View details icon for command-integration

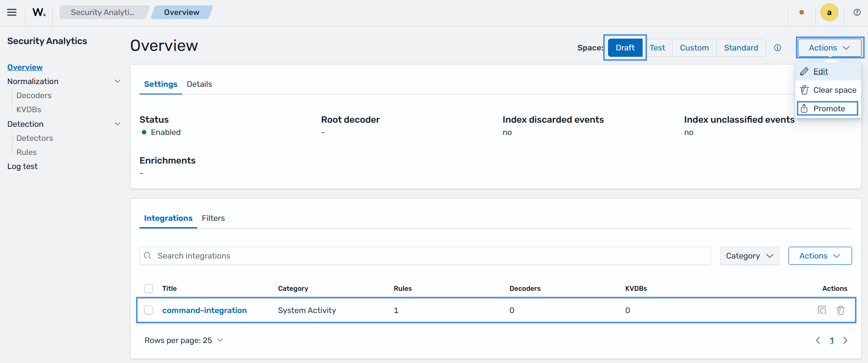pos(822,310)
